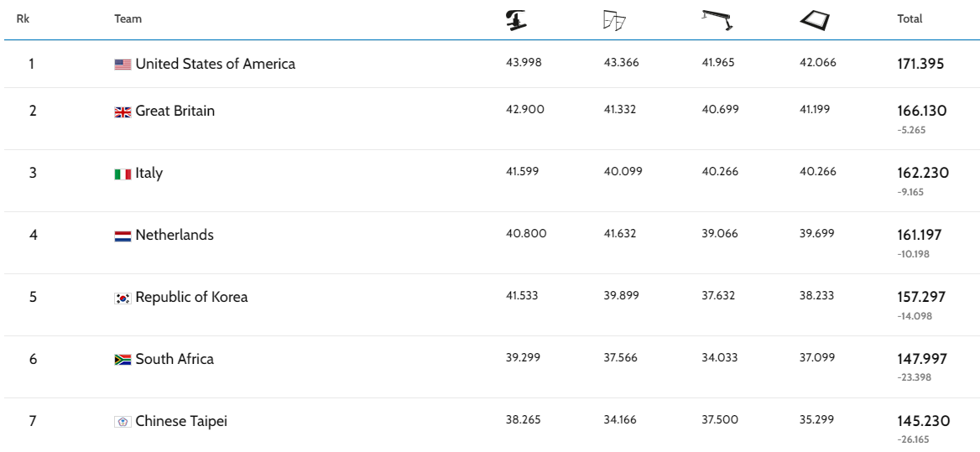
Task: Click the floor exercise apparatus icon
Action: click(814, 20)
